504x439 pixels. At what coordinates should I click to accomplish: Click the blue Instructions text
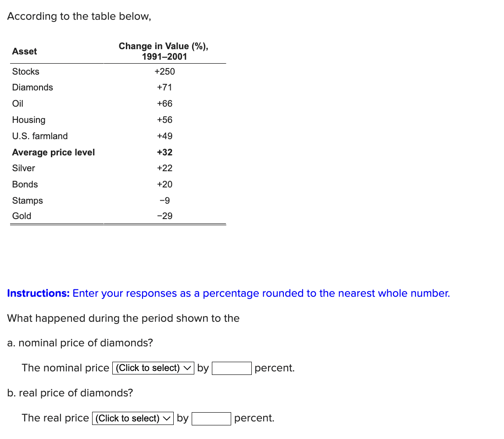point(38,293)
